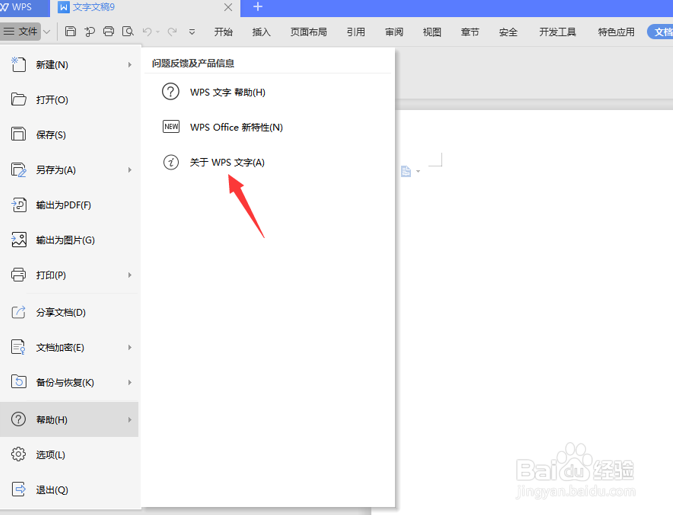The height and width of the screenshot is (515, 673).
Task: Expand the 另存为(A) submenu arrow
Action: pyautogui.click(x=130, y=170)
